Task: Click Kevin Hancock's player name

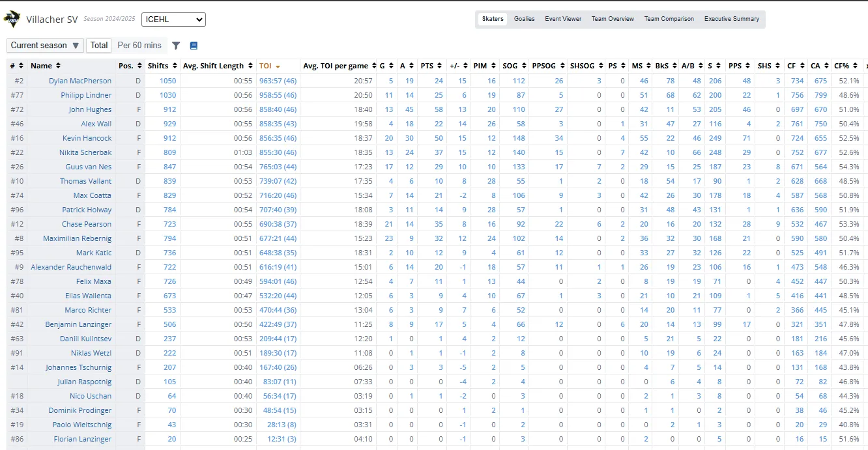Action: pyautogui.click(x=87, y=138)
